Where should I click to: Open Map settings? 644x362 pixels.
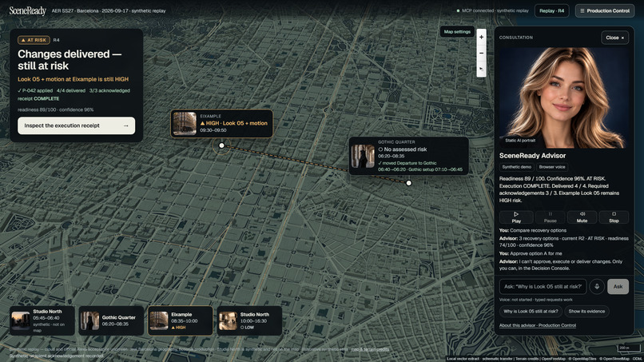[457, 32]
